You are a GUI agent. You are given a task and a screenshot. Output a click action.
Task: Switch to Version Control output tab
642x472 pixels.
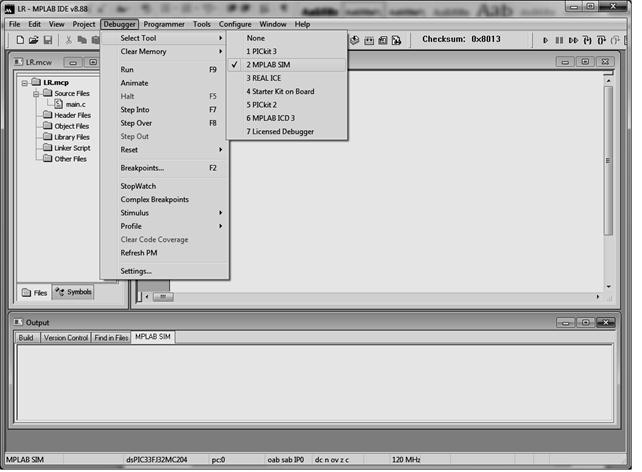click(66, 338)
